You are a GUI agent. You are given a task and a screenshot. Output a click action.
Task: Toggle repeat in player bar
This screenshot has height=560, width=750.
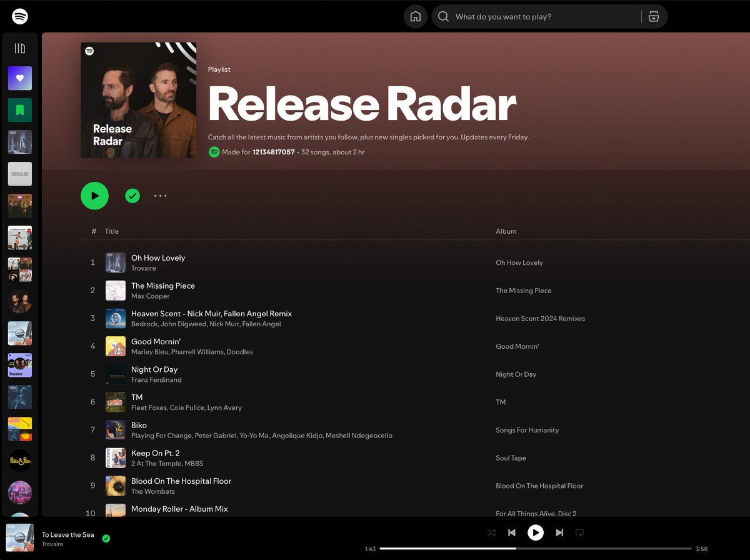[580, 532]
